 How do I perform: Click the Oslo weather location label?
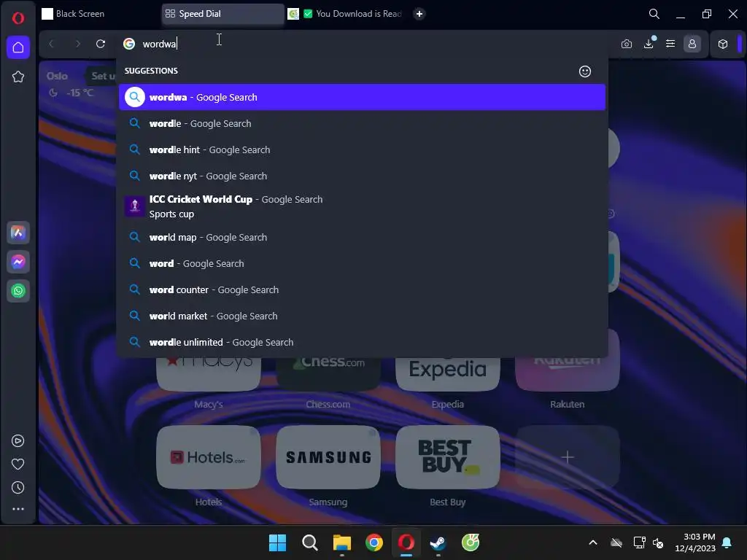pyautogui.click(x=57, y=76)
